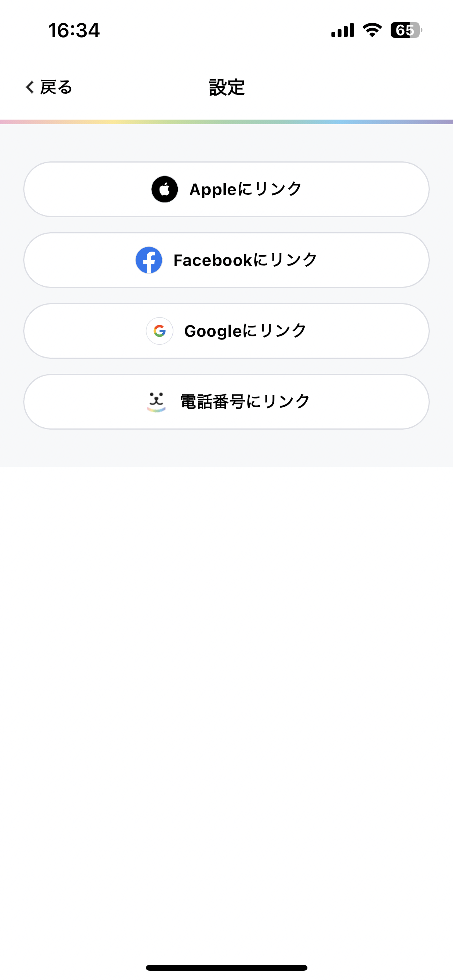Choose the "Facebookにリンク" label
The width and height of the screenshot is (453, 980).
pos(245,260)
